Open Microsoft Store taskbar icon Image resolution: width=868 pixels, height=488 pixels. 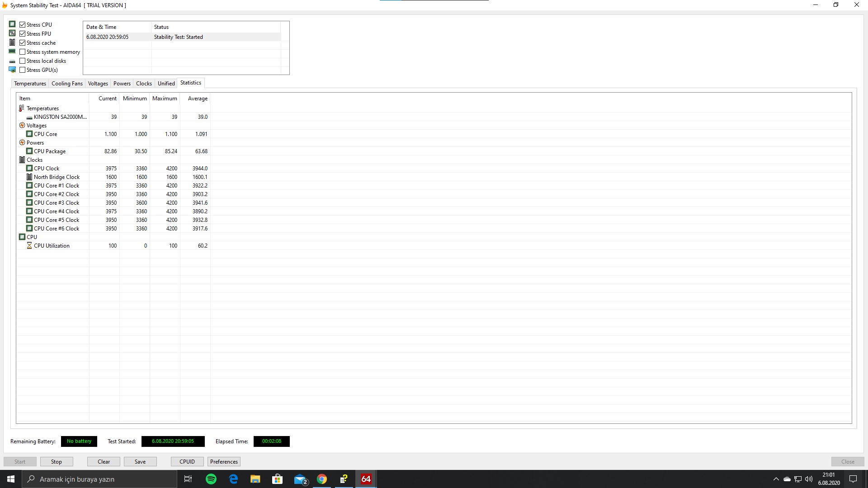pos(278,479)
